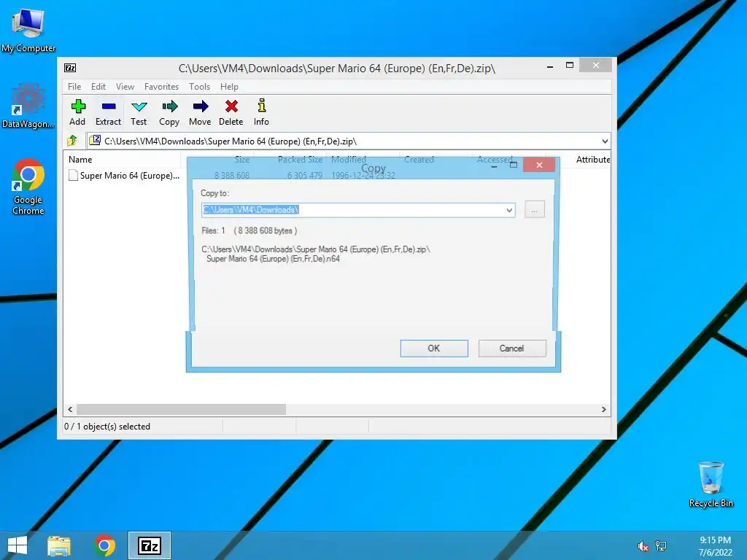Image resolution: width=747 pixels, height=560 pixels.
Task: Go up one folder with arrow icon
Action: point(72,141)
